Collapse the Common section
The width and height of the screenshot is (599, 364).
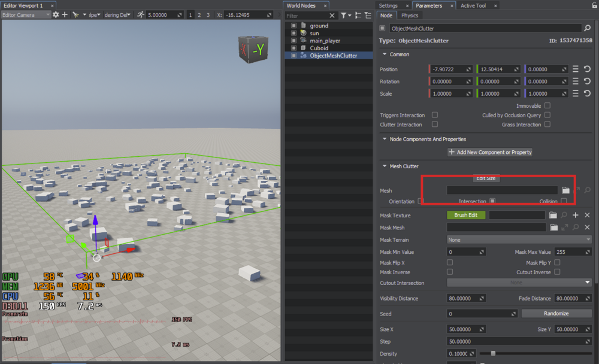click(385, 54)
